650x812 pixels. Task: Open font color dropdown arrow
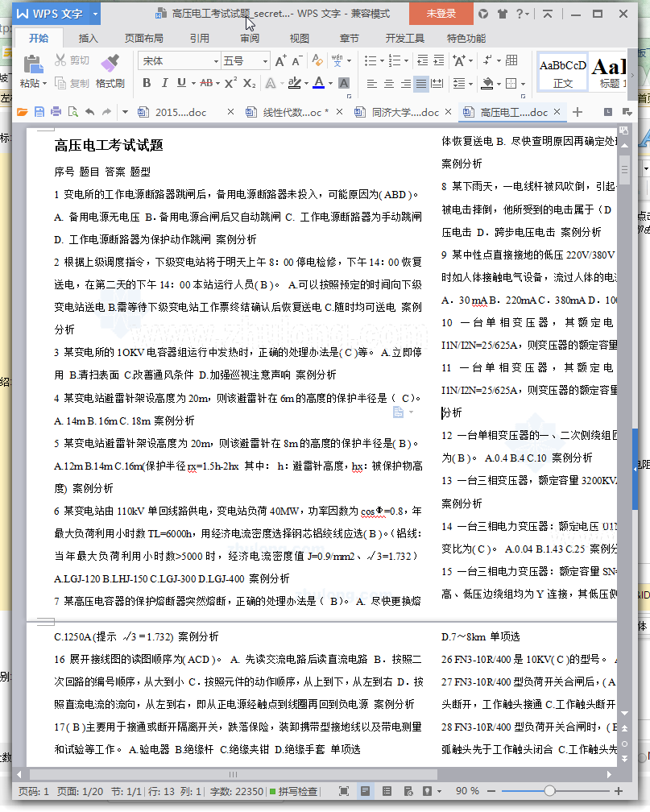tap(330, 84)
